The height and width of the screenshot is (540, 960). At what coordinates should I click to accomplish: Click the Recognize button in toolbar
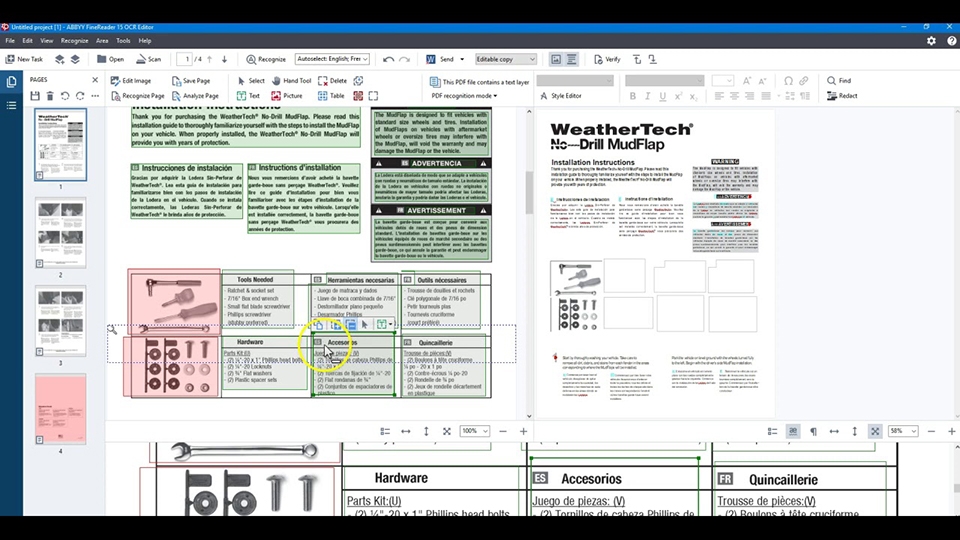(266, 59)
